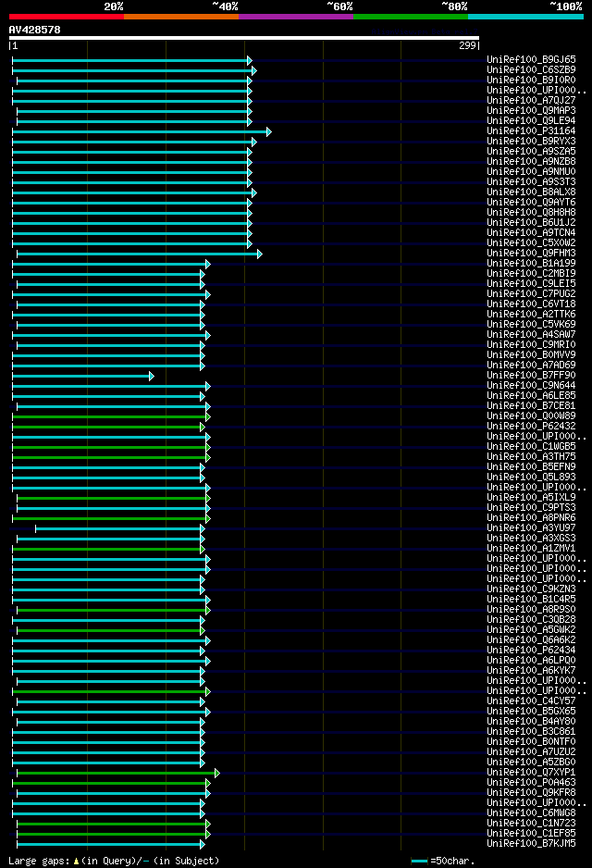The image size is (592, 868).
Task: Click the cyan alignment bar for B9GJ65
Action: tap(132, 60)
